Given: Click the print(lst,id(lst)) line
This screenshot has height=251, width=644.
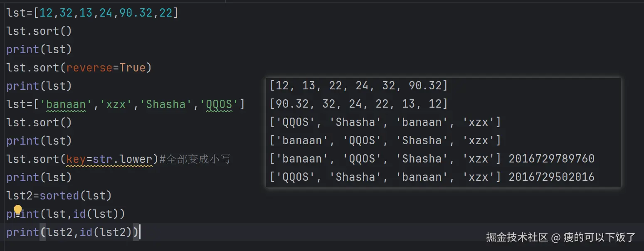Looking at the screenshot, I should click(66, 214).
